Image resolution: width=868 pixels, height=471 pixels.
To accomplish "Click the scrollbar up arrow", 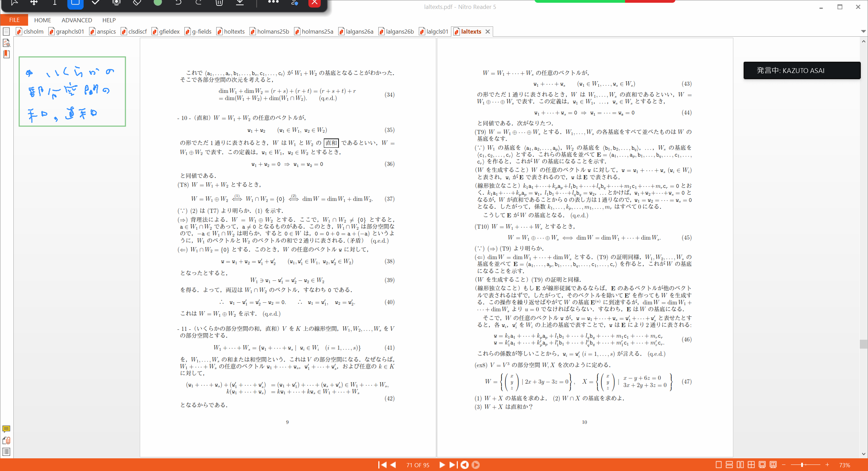I will [x=863, y=41].
